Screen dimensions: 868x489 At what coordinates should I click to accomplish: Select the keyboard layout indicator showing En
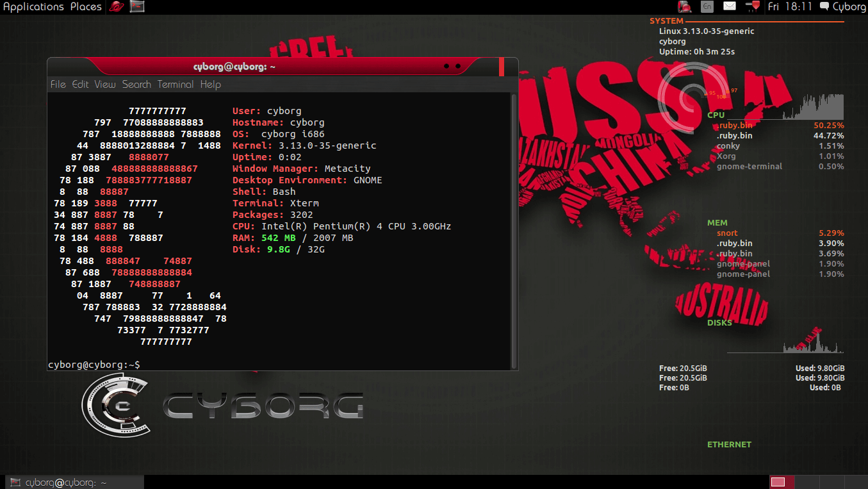click(x=707, y=6)
